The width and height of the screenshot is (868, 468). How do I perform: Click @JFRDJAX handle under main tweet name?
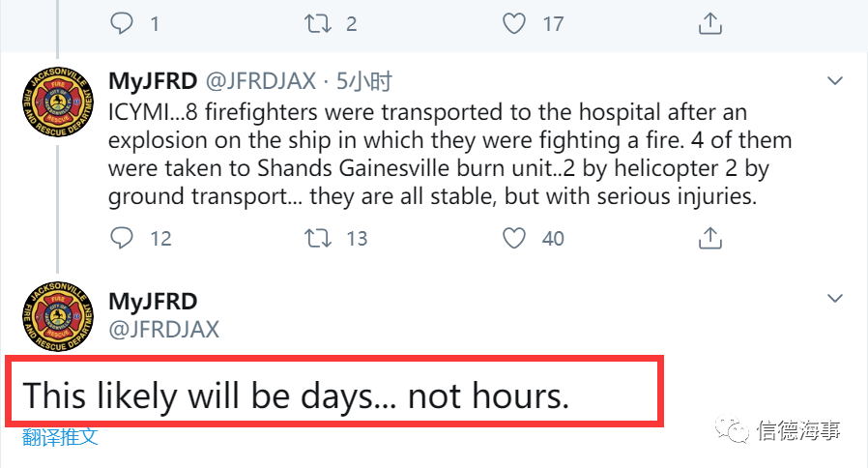[x=164, y=330]
